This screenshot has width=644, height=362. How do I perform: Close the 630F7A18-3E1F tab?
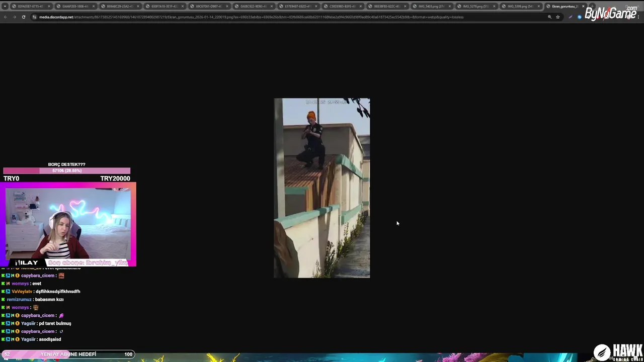183,7
